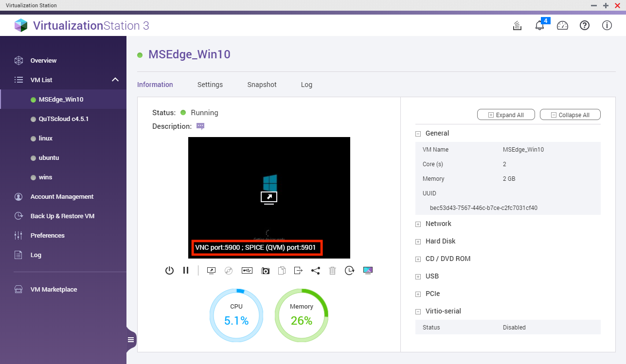The width and height of the screenshot is (626, 364).
Task: Click the share VM icon
Action: coord(315,271)
